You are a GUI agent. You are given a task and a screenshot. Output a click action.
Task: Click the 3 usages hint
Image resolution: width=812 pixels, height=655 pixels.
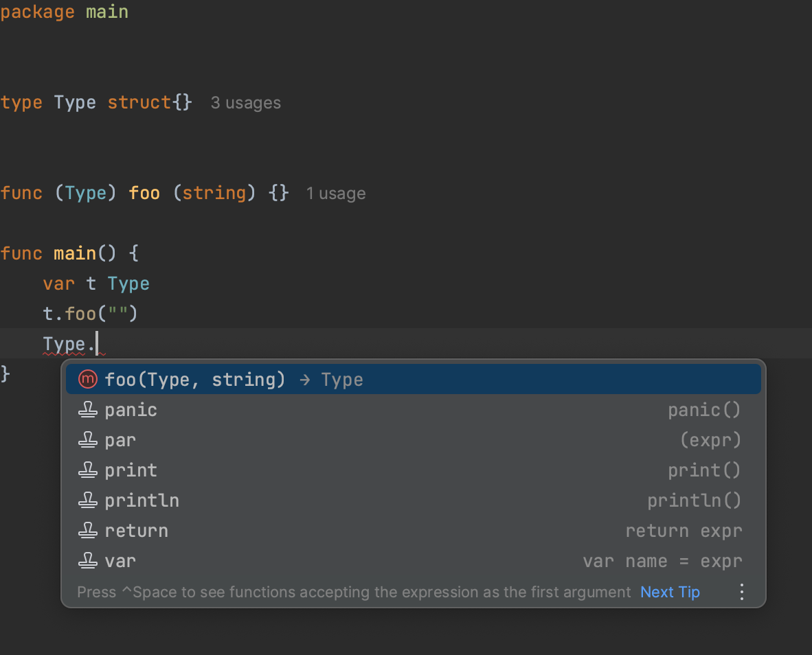click(245, 103)
